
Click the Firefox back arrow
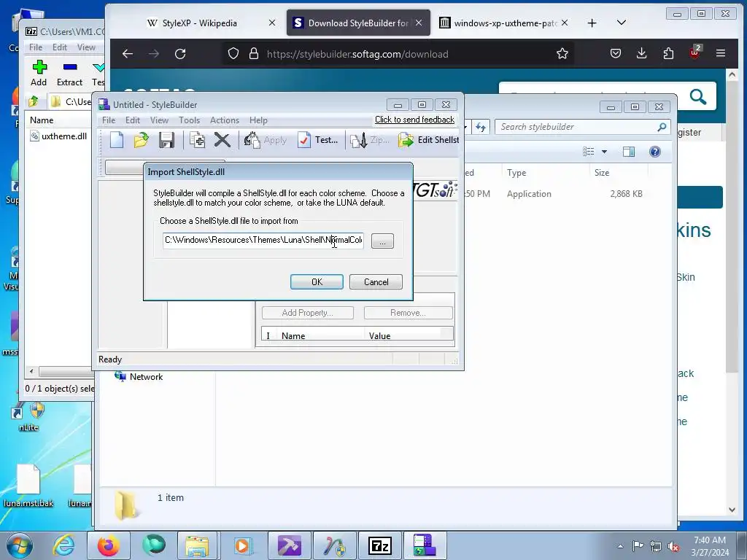pyautogui.click(x=127, y=54)
